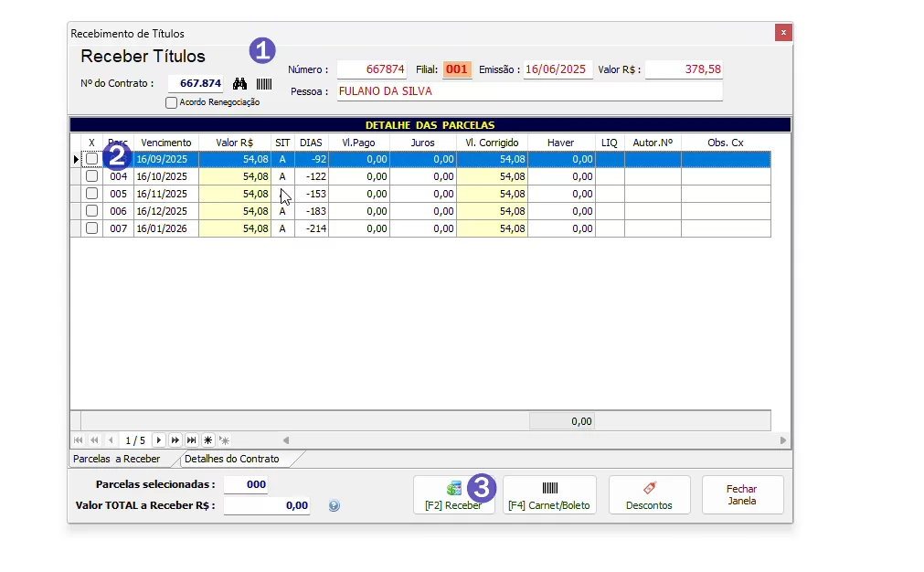Viewport: 924px width, 572px height.
Task: Go to next record in grid navigator
Action: (x=158, y=440)
